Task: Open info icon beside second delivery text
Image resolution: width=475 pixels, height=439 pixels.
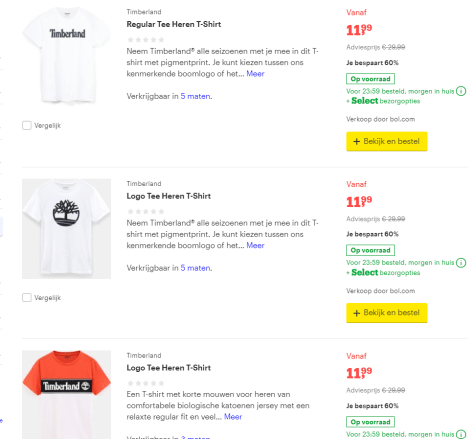Action: click(461, 263)
